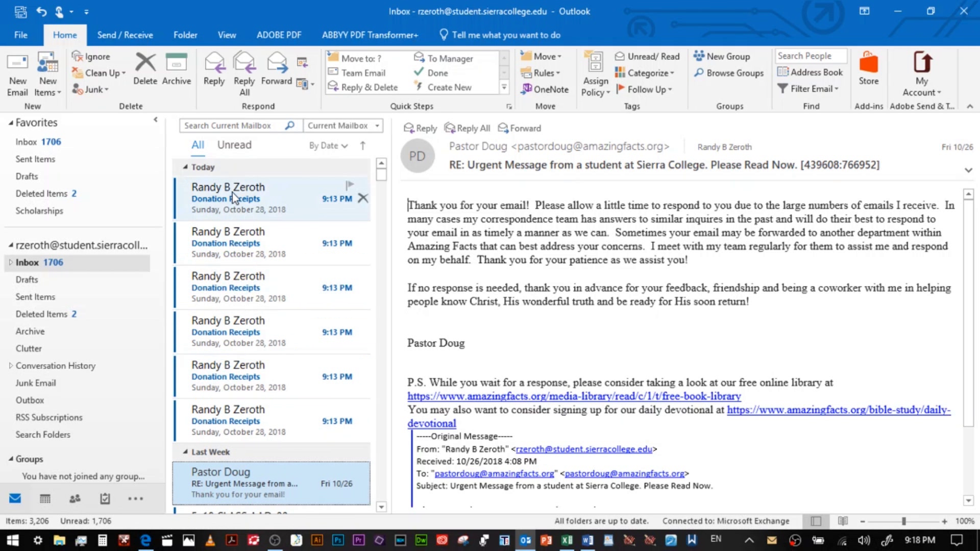Switch to Calendar view icon

pyautogui.click(x=45, y=498)
